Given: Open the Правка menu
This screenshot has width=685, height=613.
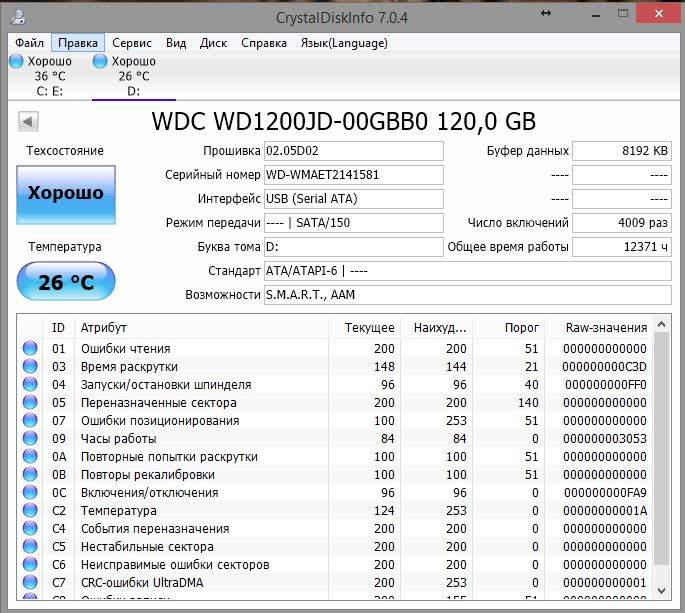Looking at the screenshot, I should point(78,43).
